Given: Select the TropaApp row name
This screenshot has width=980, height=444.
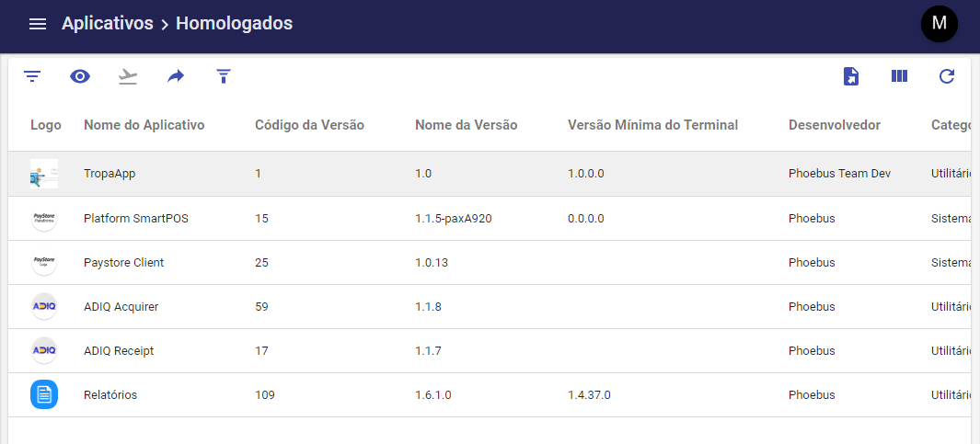Looking at the screenshot, I should click(110, 174).
